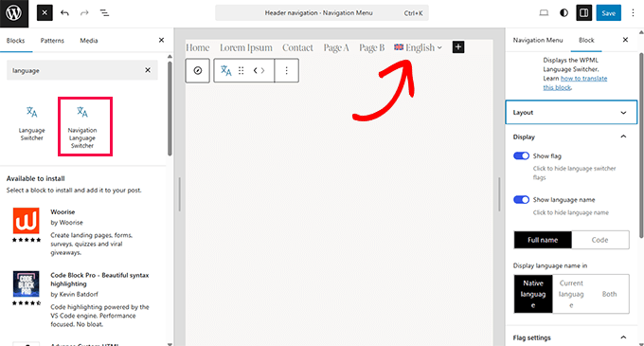This screenshot has width=644, height=346.
Task: Toggle the style variation half-circle icon
Action: [x=563, y=13]
